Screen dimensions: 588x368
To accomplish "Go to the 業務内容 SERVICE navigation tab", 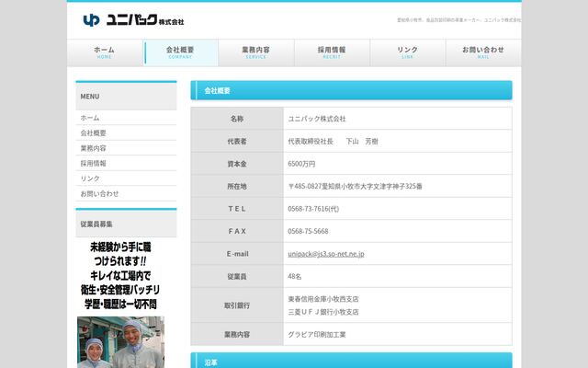I will click(256, 52).
